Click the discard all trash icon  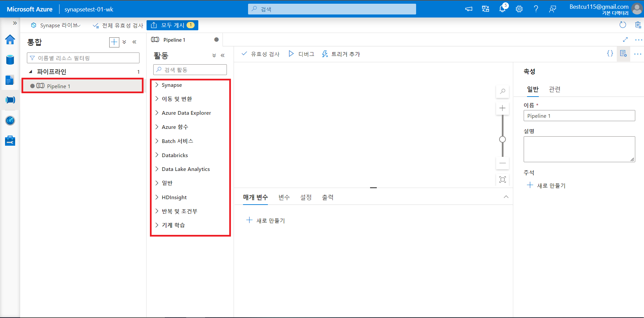pyautogui.click(x=638, y=25)
